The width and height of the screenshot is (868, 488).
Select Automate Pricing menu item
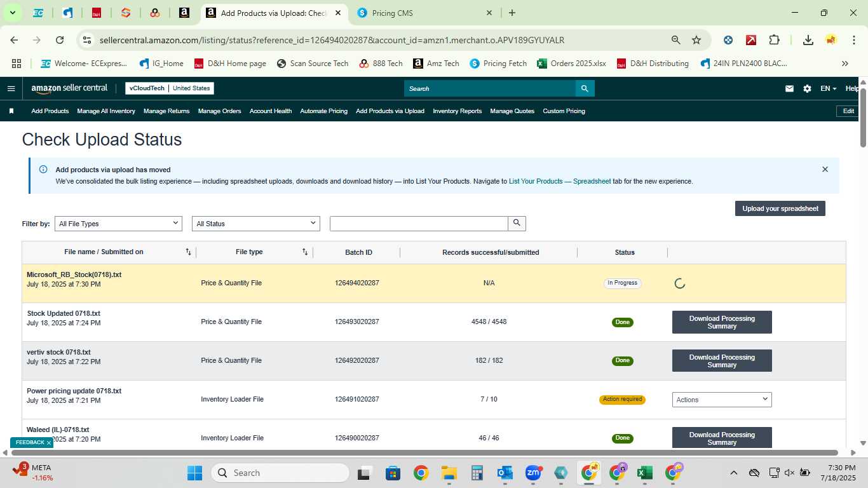323,111
